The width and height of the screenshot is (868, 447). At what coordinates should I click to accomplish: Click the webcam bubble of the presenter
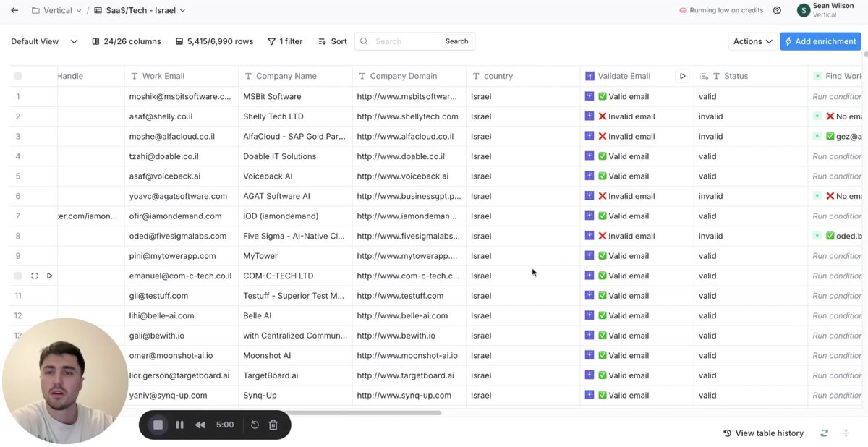click(65, 380)
